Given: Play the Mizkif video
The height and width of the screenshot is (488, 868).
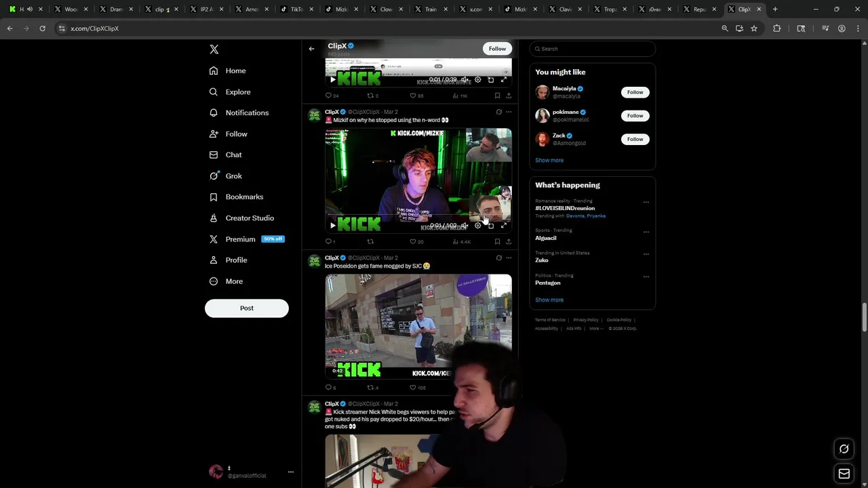Looking at the screenshot, I should [333, 225].
